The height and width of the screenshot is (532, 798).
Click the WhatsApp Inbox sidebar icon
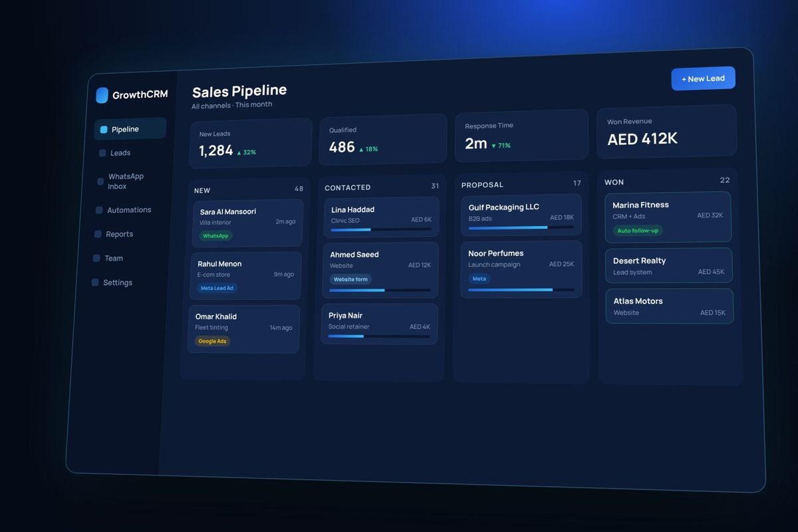pos(101,182)
